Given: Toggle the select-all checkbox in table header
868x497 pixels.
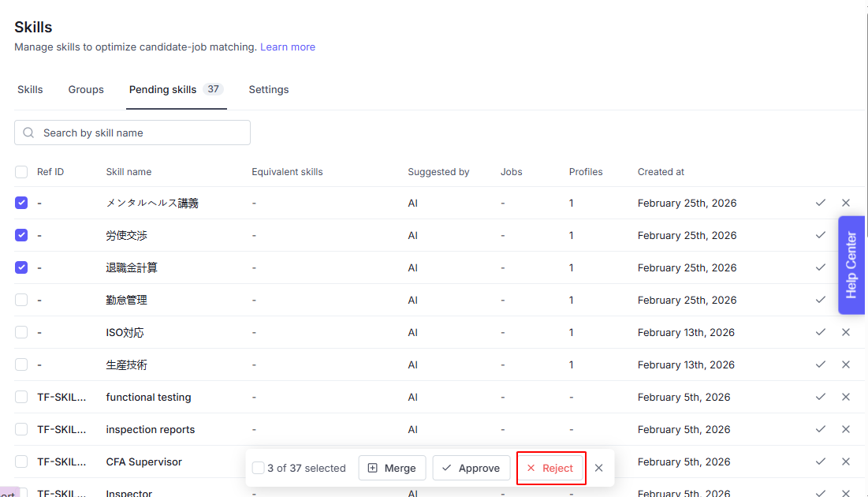Looking at the screenshot, I should pyautogui.click(x=21, y=172).
